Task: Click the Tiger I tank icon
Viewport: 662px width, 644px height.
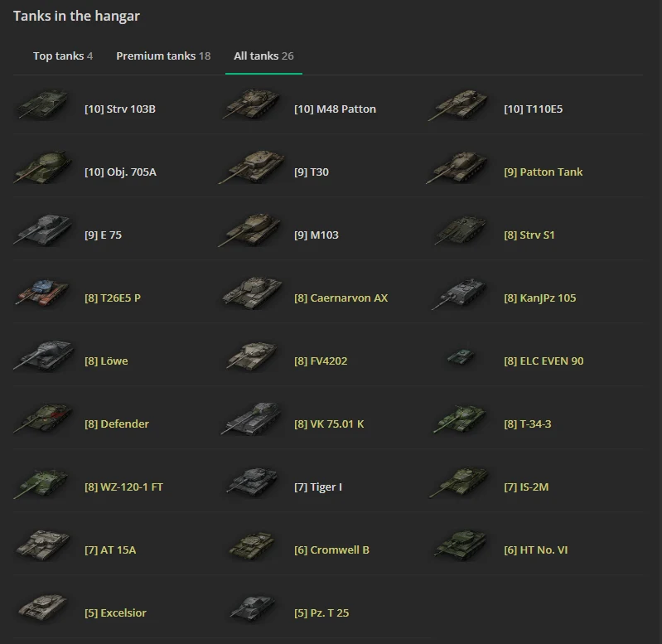Action: [x=253, y=482]
